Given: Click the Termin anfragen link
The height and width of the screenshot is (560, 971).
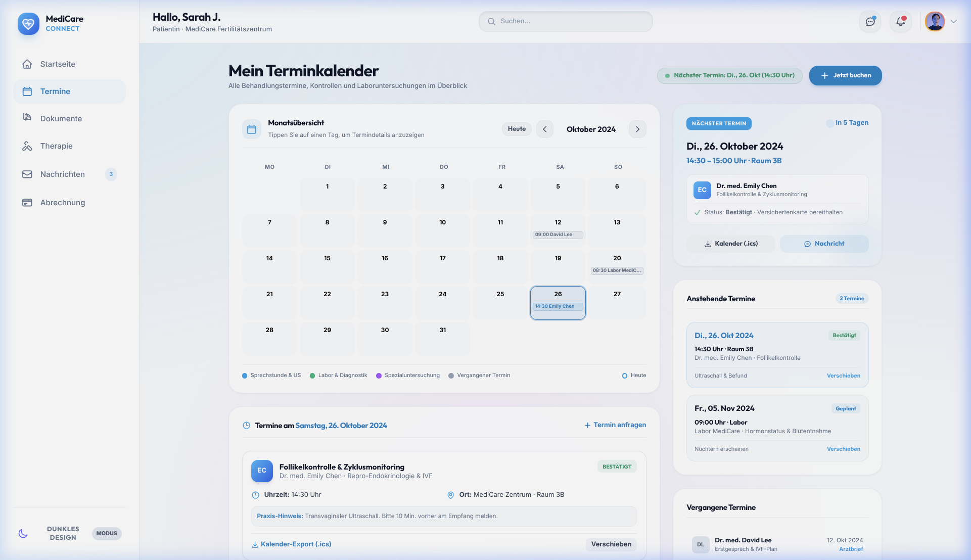Looking at the screenshot, I should [615, 425].
